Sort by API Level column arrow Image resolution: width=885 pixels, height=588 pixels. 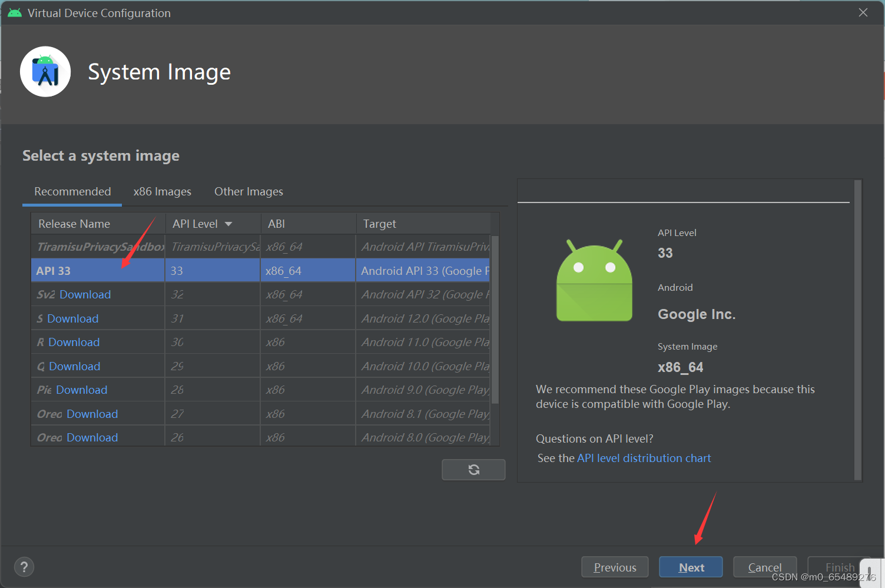[x=228, y=224]
